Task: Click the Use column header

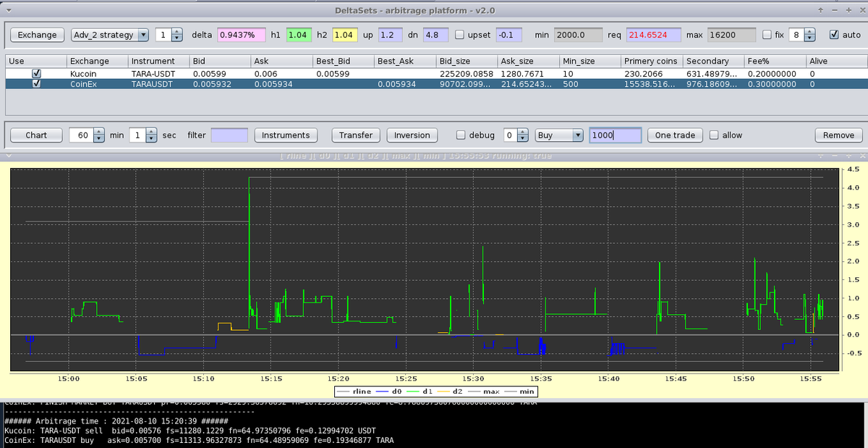Action: (36, 62)
